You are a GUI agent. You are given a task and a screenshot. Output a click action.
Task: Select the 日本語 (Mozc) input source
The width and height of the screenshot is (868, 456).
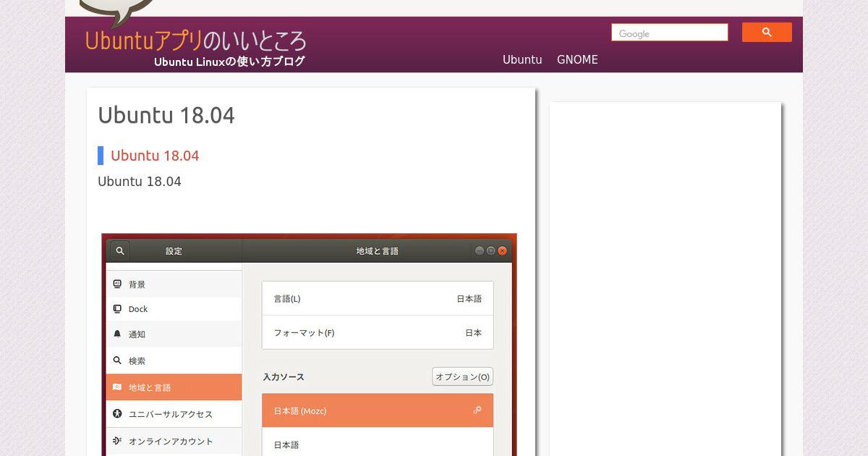[378, 410]
